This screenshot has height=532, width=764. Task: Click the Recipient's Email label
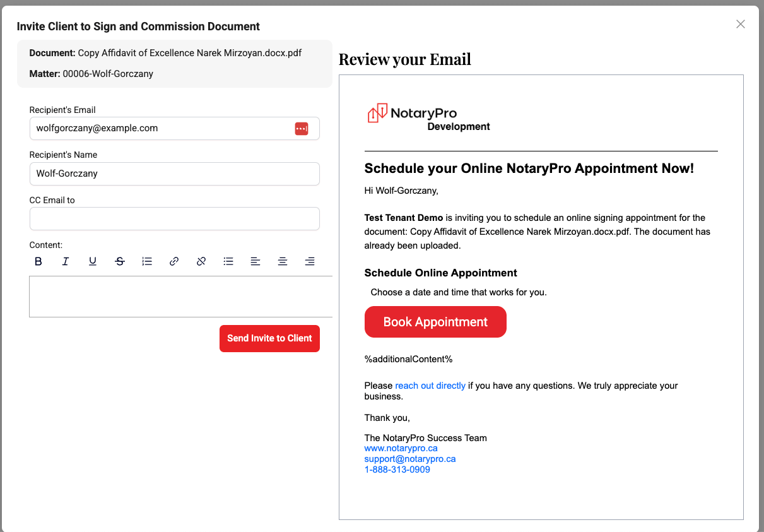[x=62, y=110]
